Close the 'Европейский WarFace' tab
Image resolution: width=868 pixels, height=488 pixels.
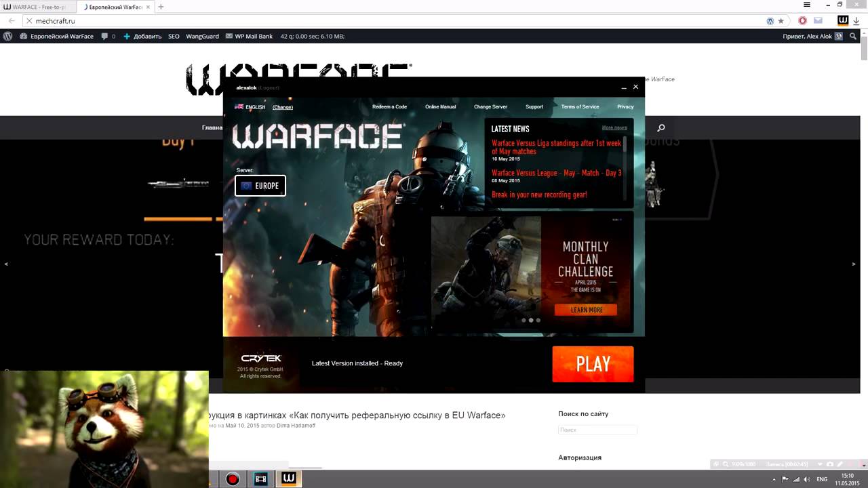[146, 6]
